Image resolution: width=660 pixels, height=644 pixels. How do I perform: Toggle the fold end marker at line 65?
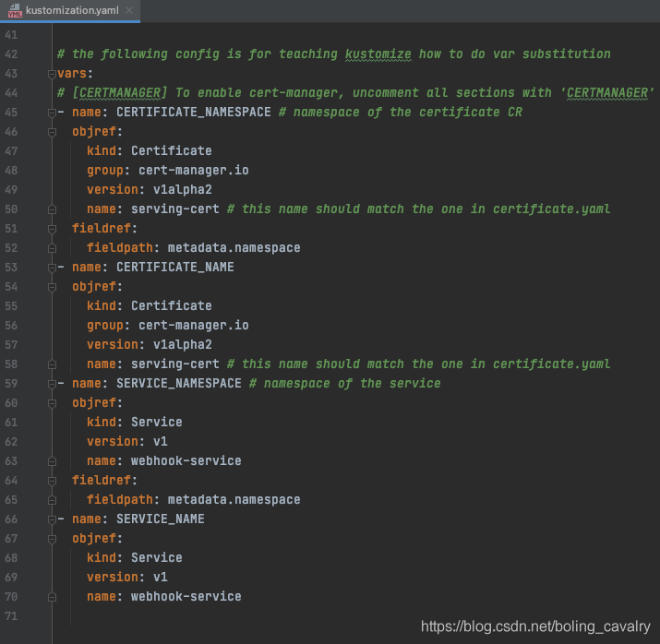[x=52, y=501]
